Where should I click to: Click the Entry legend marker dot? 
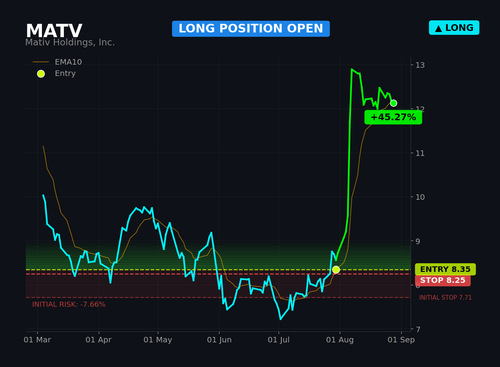pos(41,74)
